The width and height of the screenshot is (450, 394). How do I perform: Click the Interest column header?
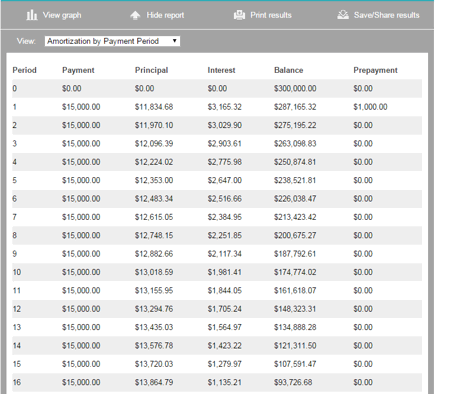(221, 70)
